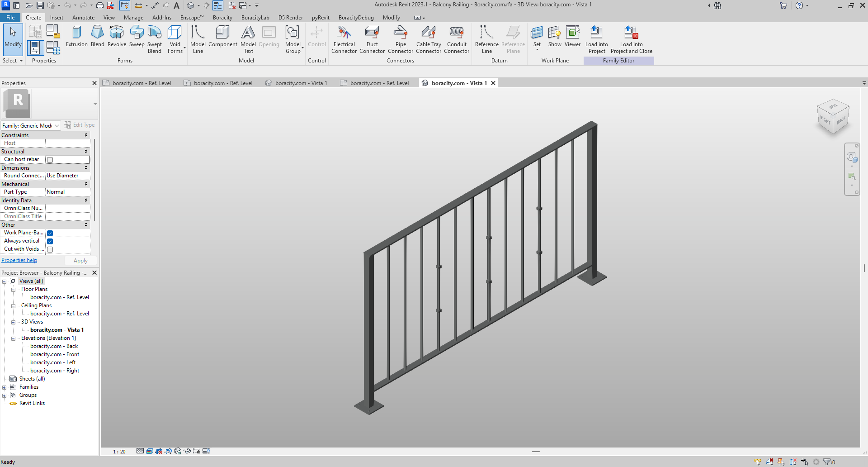The height and width of the screenshot is (467, 868).
Task: Open the Select panel dropdown
Action: [13, 61]
